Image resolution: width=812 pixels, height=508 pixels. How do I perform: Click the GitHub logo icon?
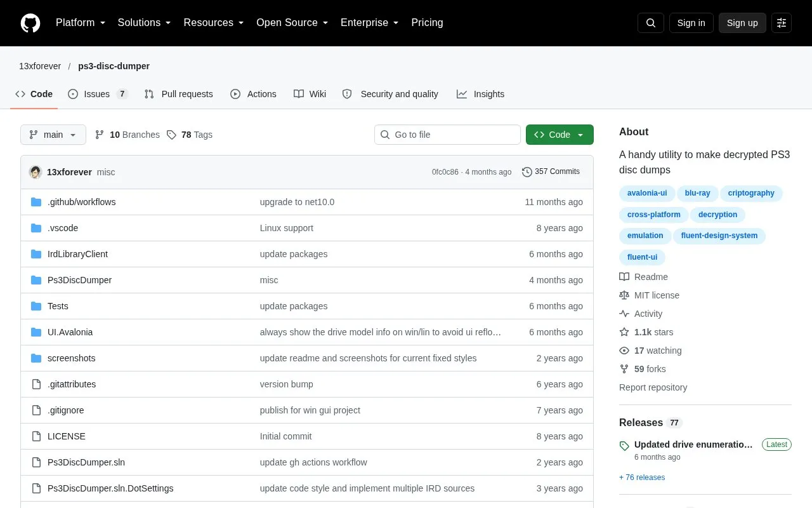click(30, 23)
